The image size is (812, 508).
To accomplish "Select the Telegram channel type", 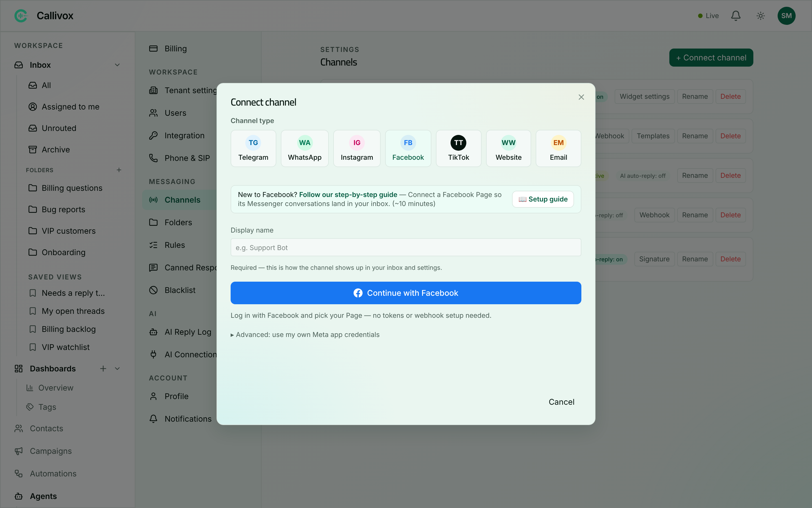I will coord(253,148).
